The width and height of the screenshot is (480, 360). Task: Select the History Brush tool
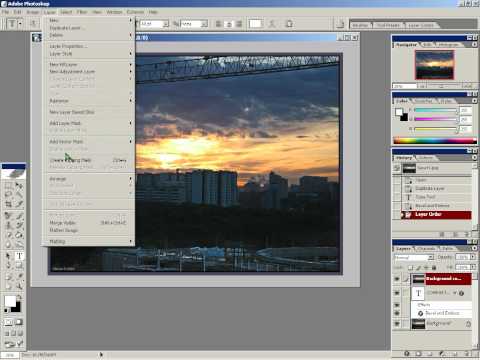click(x=19, y=226)
